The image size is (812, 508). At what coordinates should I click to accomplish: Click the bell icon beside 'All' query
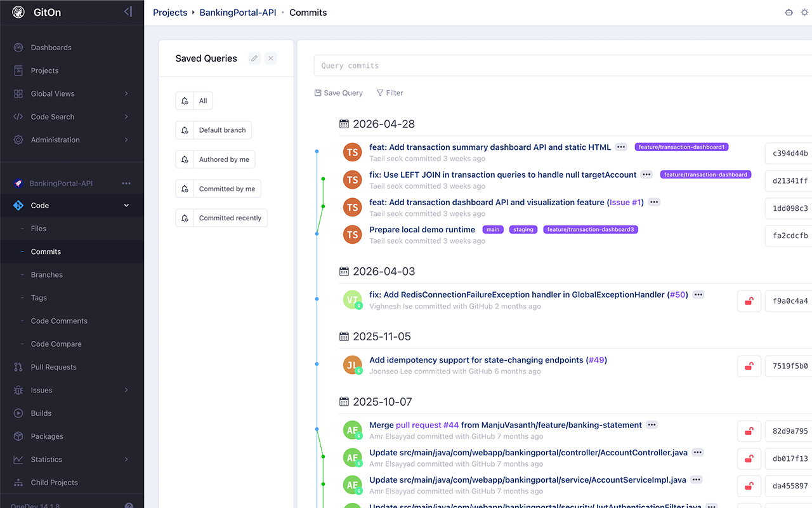point(185,101)
